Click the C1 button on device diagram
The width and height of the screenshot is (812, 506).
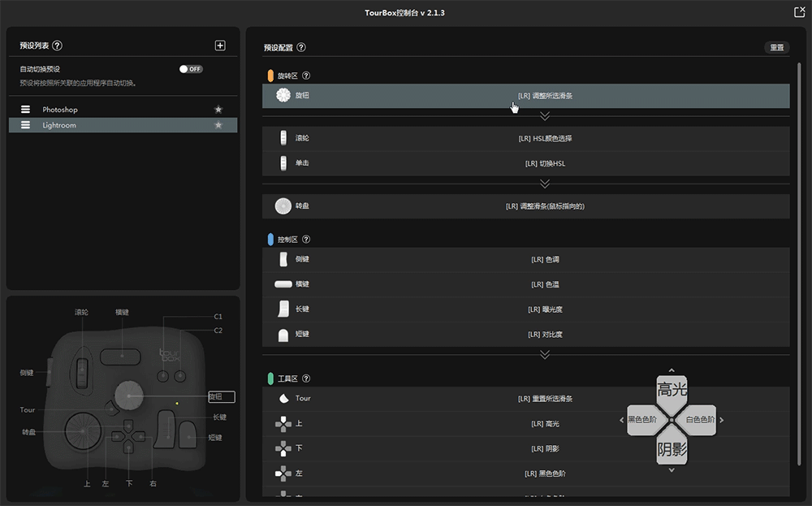tap(163, 376)
